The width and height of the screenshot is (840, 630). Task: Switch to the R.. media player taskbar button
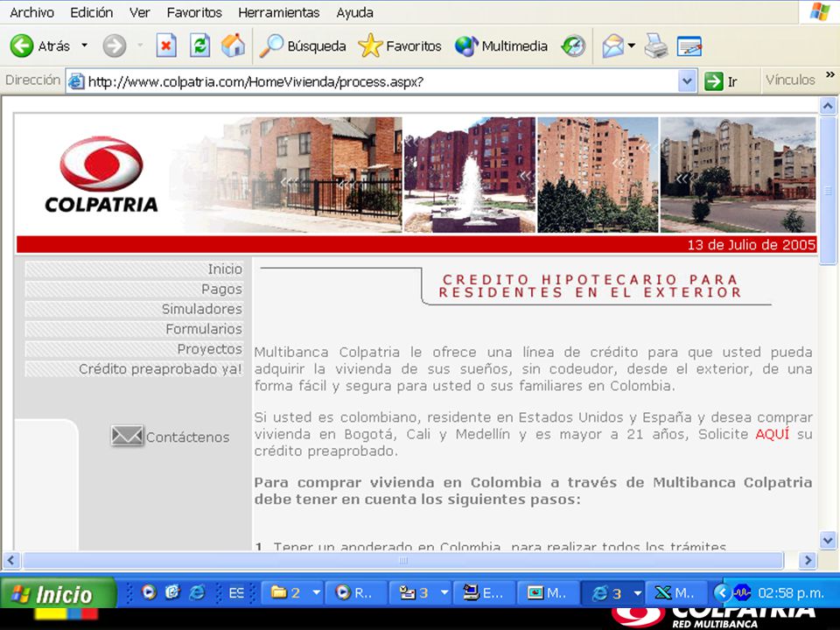pyautogui.click(x=354, y=593)
